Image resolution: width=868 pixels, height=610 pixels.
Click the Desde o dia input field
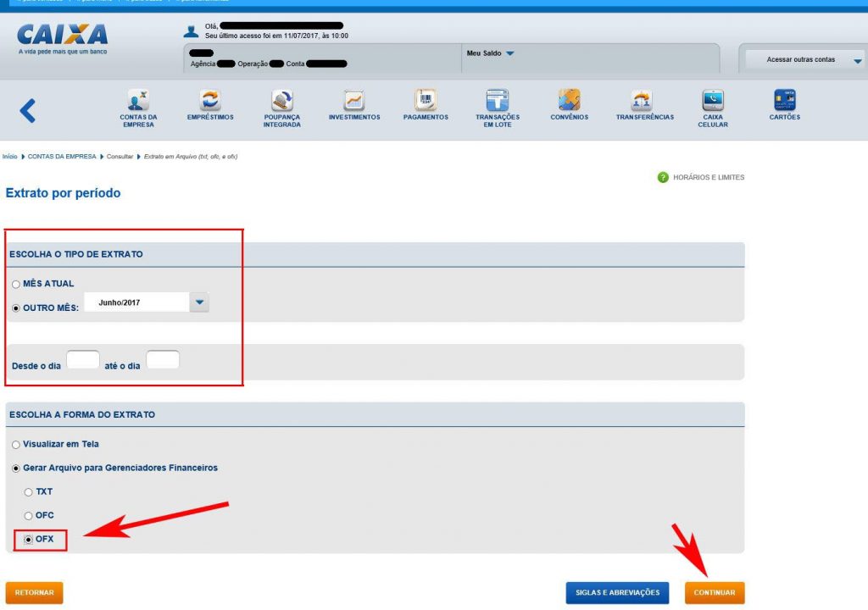83,360
